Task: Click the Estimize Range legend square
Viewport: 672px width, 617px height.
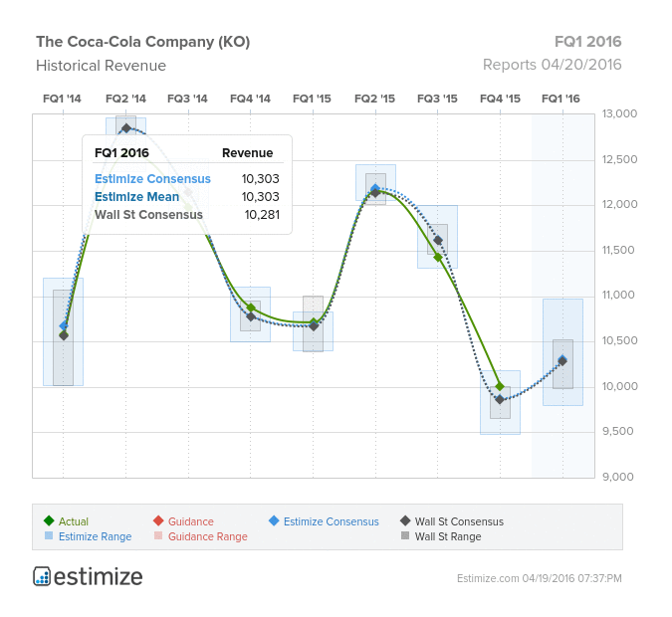Action: [49, 535]
